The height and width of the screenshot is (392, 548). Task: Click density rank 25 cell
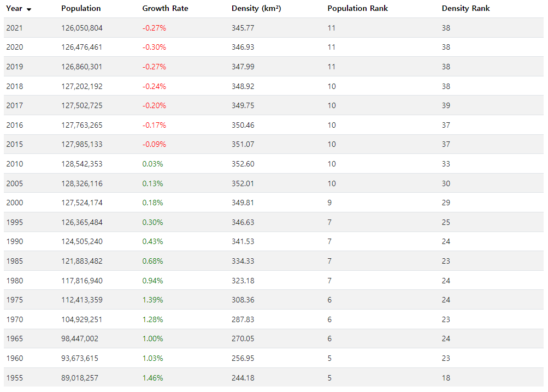446,222
